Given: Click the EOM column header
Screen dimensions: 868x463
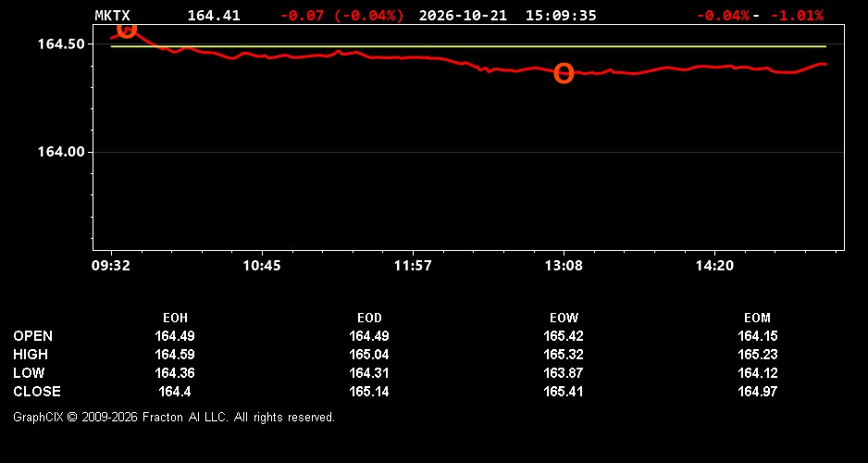Looking at the screenshot, I should (757, 318).
